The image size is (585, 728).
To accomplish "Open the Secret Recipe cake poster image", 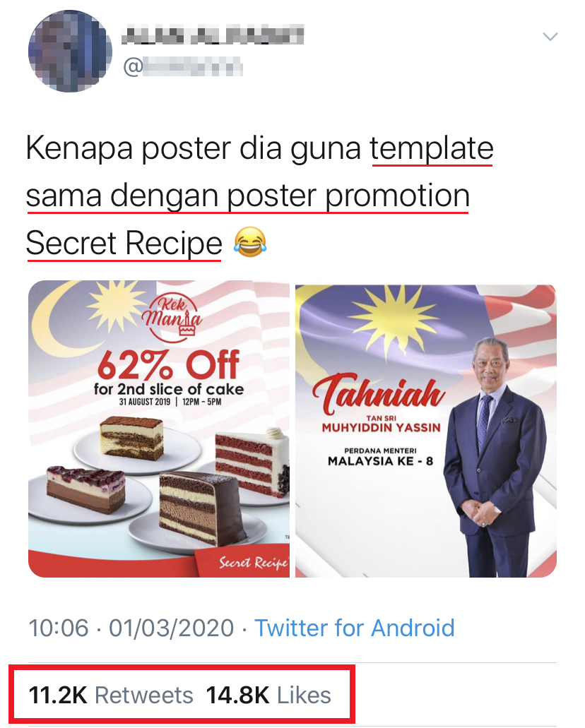I will 159,429.
